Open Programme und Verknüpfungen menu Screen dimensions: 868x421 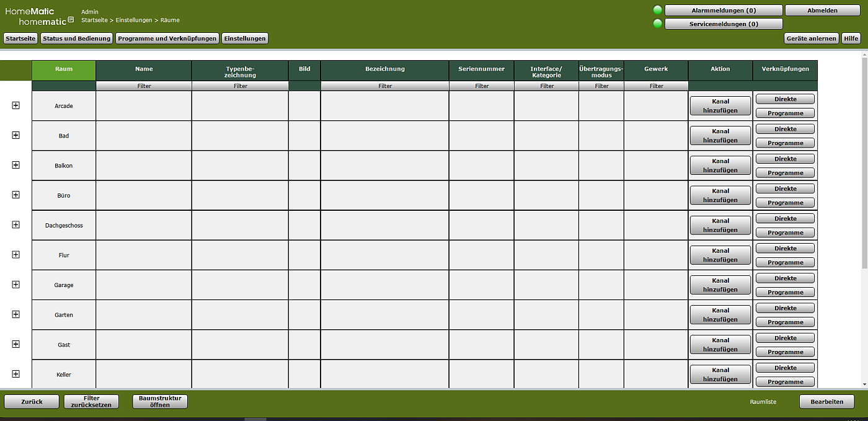pyautogui.click(x=167, y=38)
